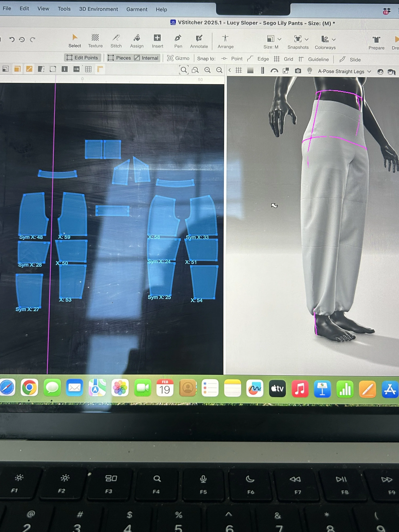Expand the Size: M dropdown

coord(279,39)
